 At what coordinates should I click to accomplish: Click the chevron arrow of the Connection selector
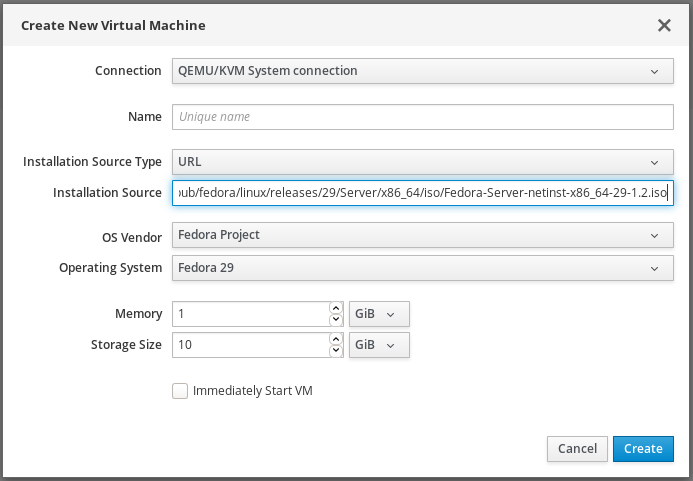point(654,71)
